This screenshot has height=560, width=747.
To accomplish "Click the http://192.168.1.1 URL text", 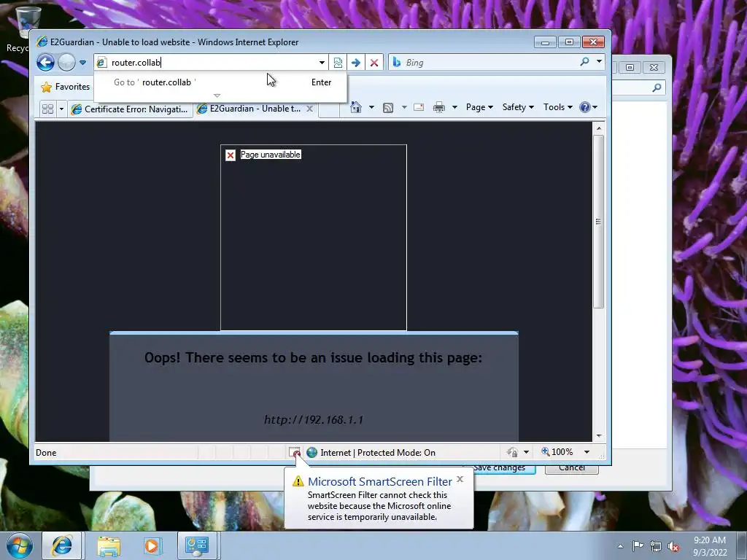I will 314,419.
